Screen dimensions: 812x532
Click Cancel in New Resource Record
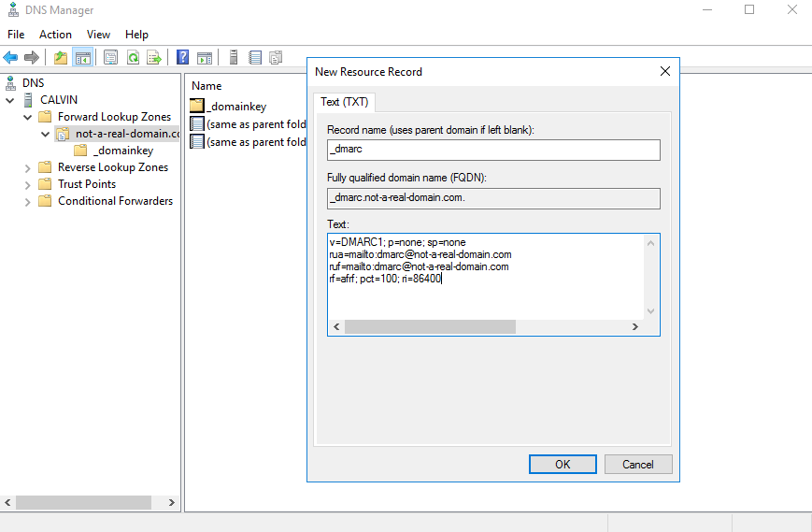coord(638,464)
